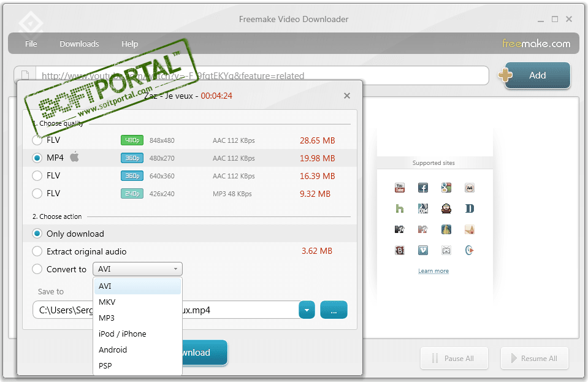Click the .COM supported site icon
This screenshot has width=588, height=382.
(423, 208)
